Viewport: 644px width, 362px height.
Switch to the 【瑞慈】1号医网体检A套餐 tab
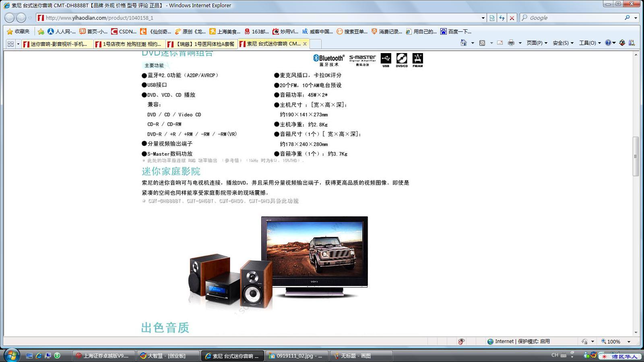(202, 44)
